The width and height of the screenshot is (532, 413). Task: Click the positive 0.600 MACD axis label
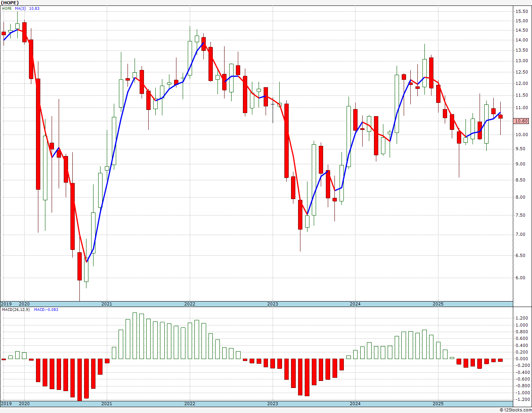522,339
